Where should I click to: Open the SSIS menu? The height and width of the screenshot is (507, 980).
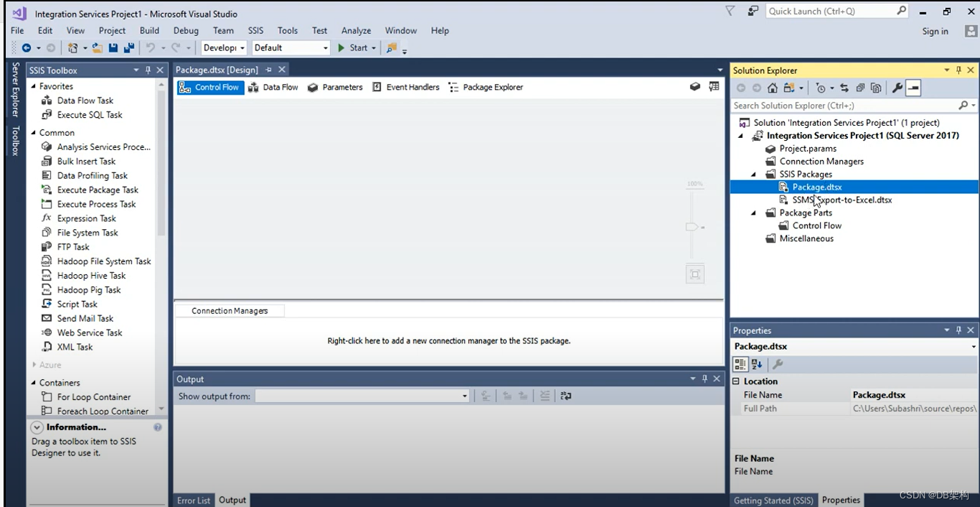point(255,30)
